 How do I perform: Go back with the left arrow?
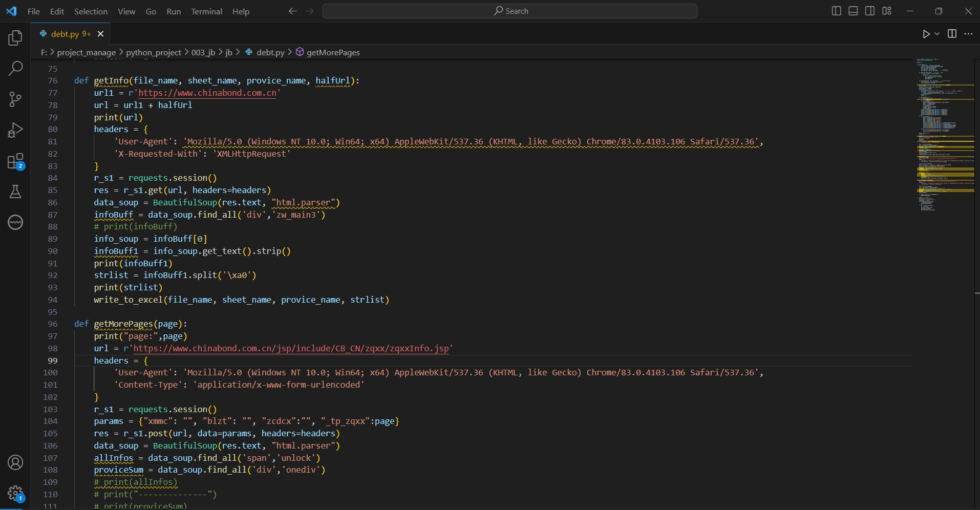pyautogui.click(x=292, y=11)
